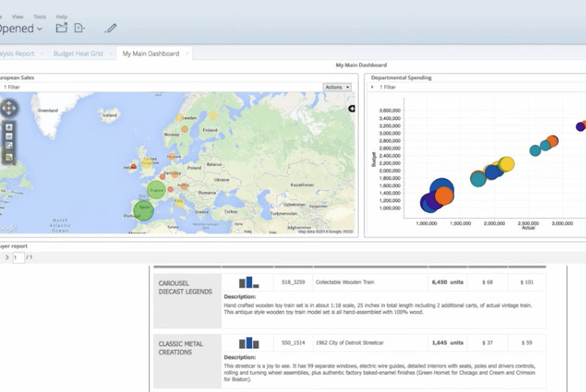Click the map layer switcher plus icon
The image size is (586, 392).
point(352,109)
